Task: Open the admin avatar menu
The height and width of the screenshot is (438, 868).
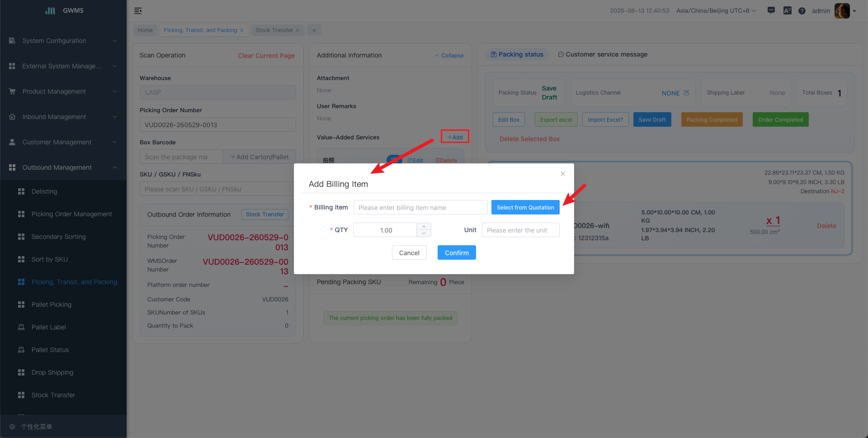Action: [x=845, y=11]
